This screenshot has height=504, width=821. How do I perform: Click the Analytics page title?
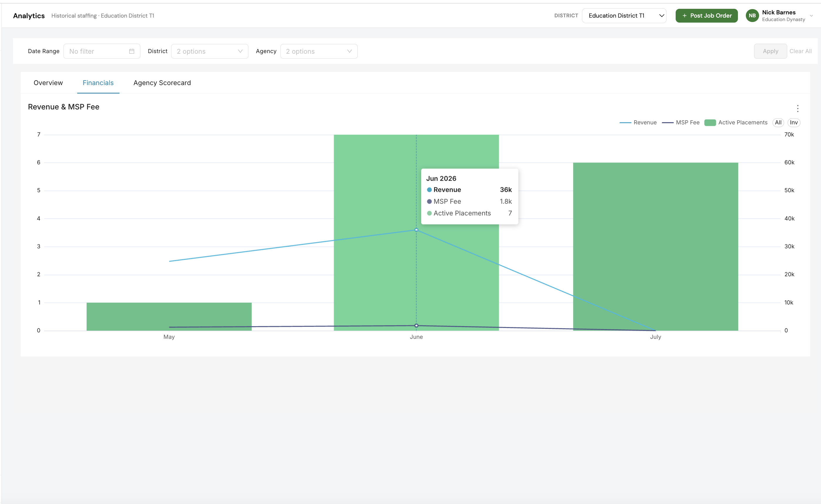coord(29,16)
